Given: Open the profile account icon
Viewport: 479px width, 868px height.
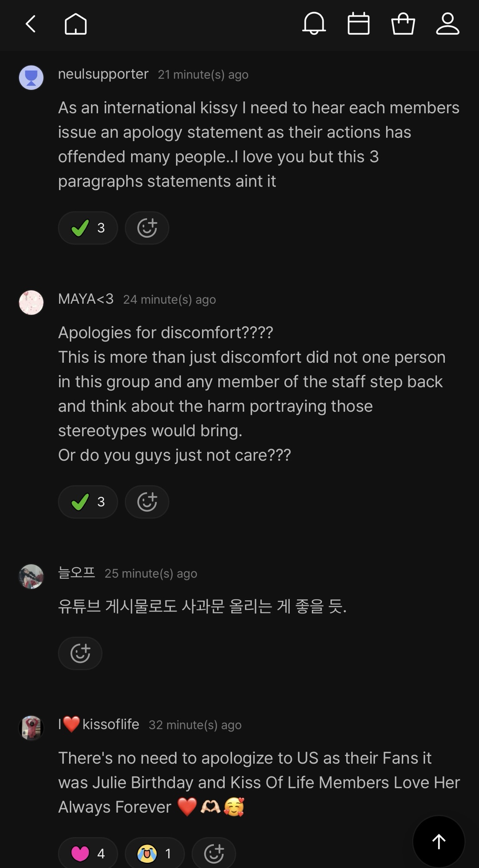Looking at the screenshot, I should pos(447,24).
